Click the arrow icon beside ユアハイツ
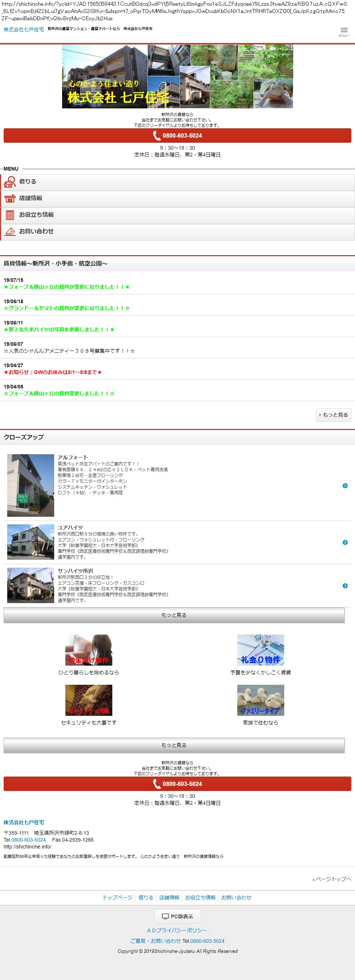 point(345,542)
